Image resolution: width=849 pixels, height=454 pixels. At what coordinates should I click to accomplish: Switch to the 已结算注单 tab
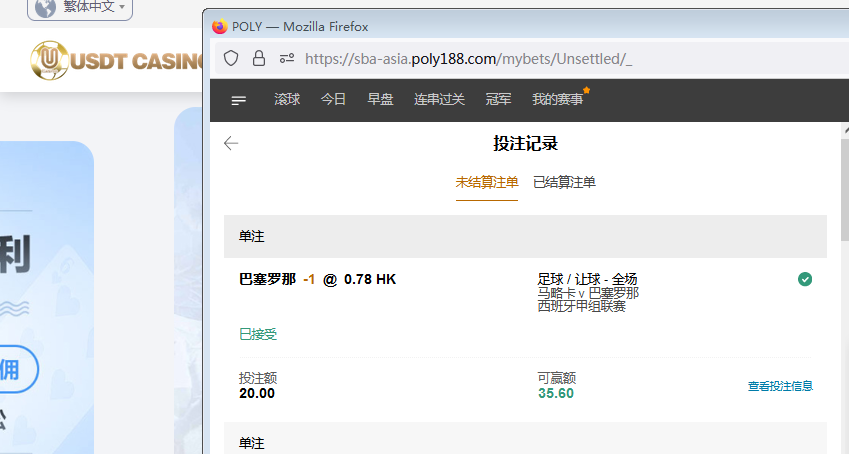564,182
